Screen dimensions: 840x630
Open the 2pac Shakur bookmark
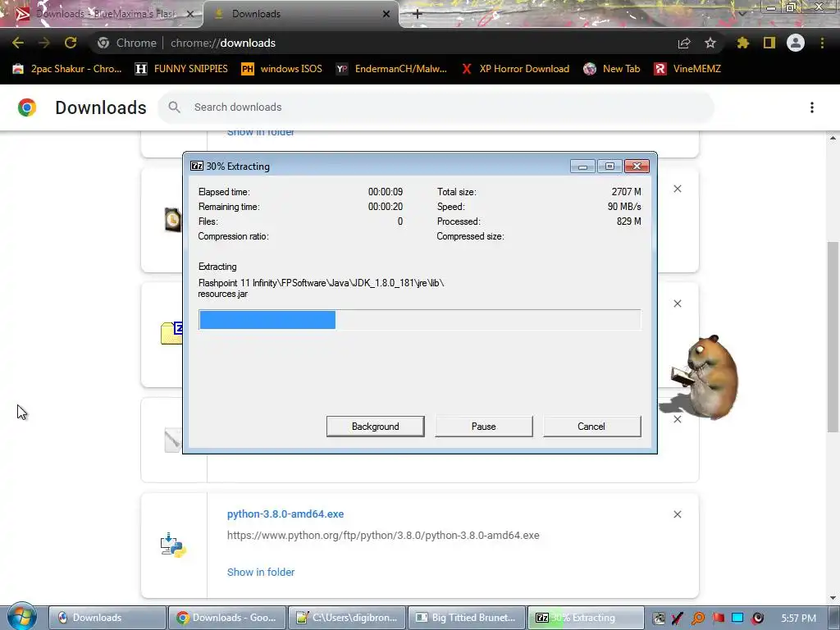tap(67, 69)
